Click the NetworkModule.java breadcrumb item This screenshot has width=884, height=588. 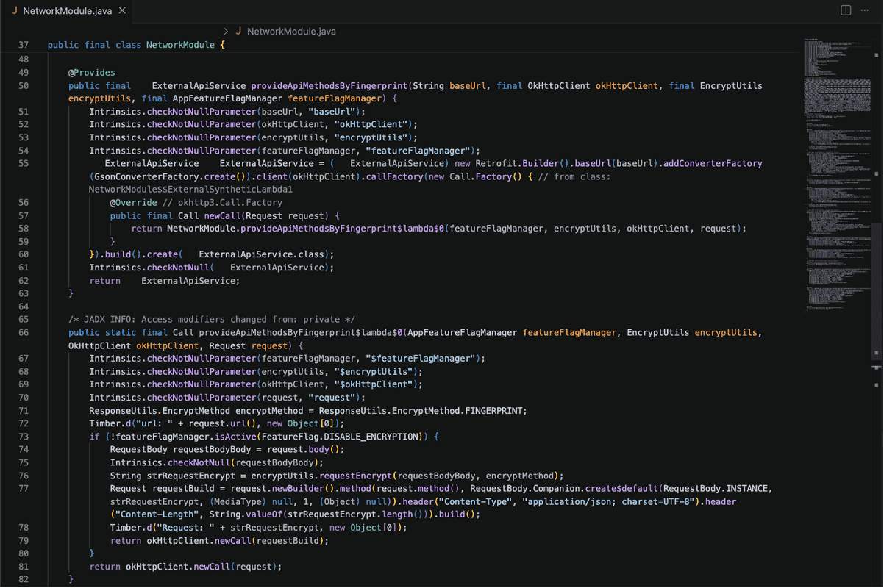pyautogui.click(x=291, y=32)
